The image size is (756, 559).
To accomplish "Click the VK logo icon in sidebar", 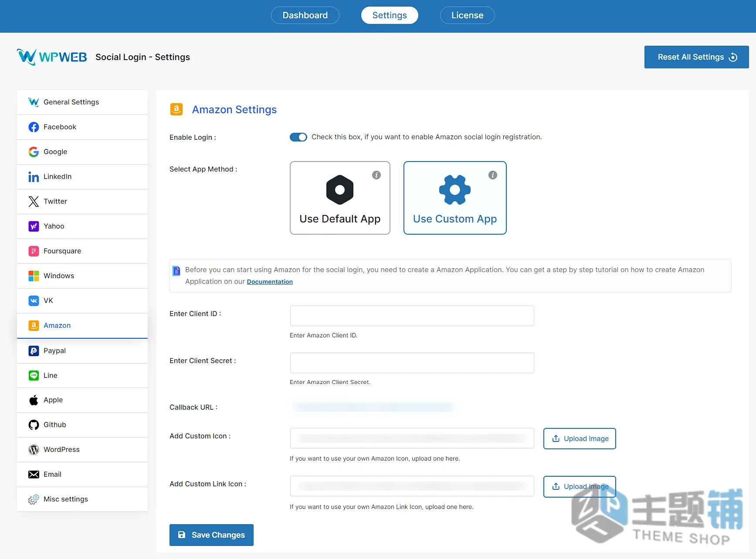I will click(x=34, y=300).
